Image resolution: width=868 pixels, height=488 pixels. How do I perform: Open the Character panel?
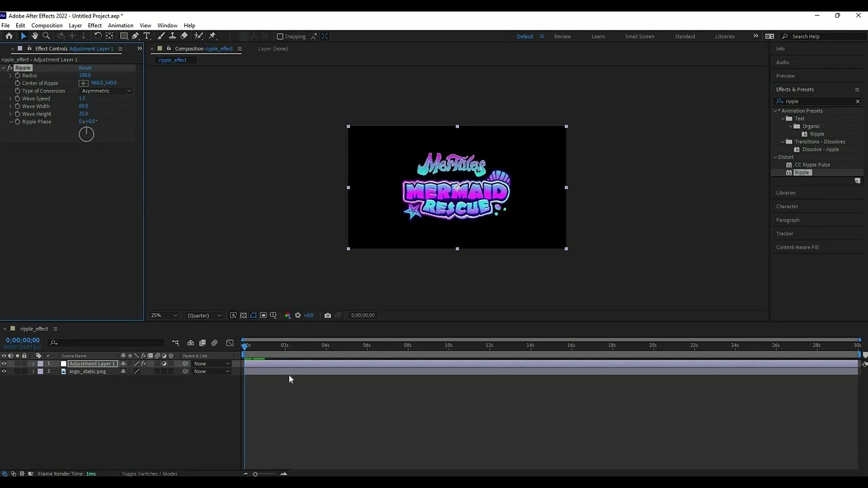(x=787, y=207)
